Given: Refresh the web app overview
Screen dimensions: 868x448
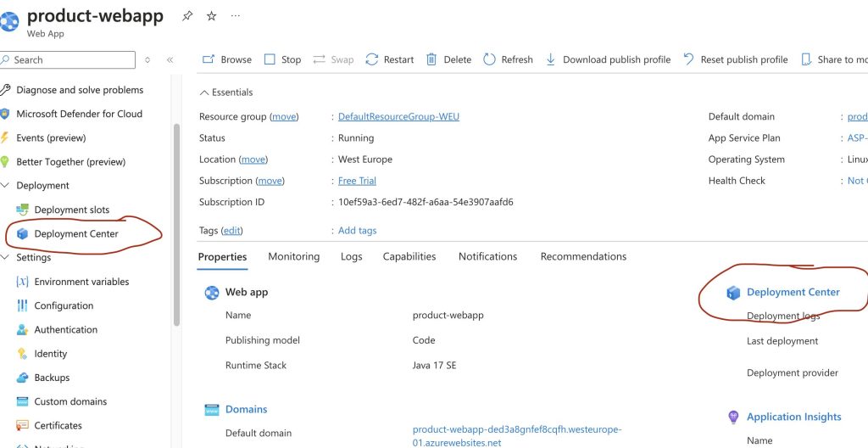Looking at the screenshot, I should pyautogui.click(x=508, y=59).
